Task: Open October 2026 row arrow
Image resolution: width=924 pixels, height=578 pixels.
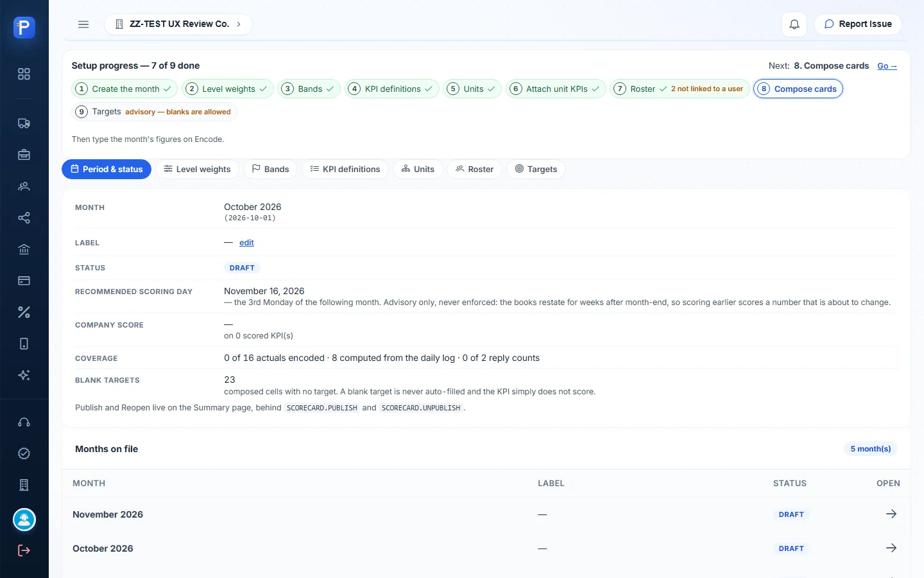Action: click(891, 548)
